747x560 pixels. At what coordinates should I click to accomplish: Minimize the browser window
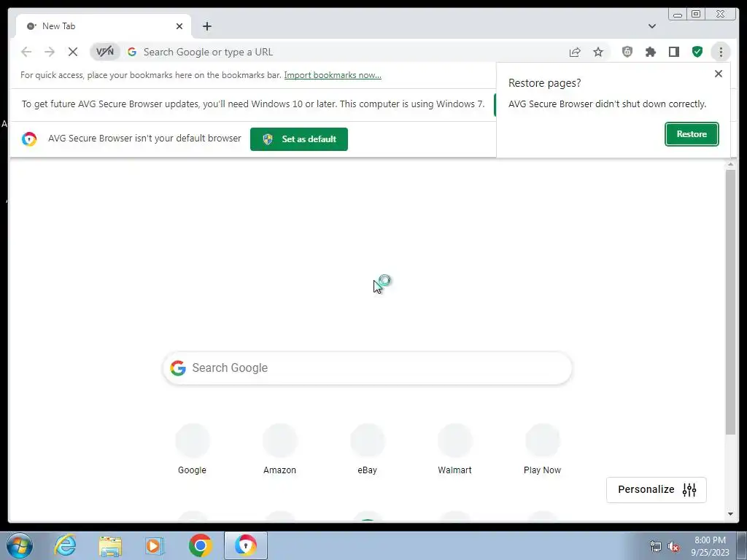coord(678,15)
